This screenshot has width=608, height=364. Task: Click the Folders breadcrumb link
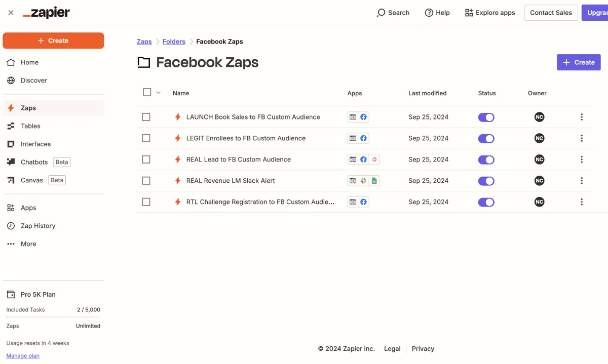174,42
